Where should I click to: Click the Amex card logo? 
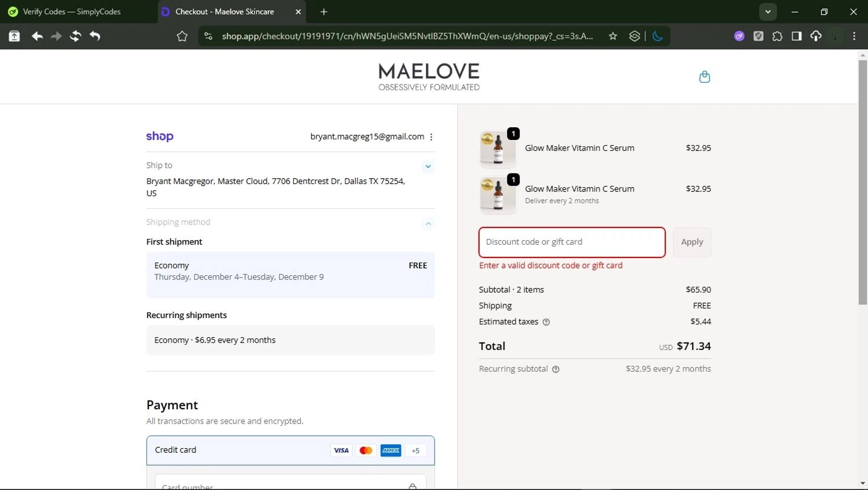pyautogui.click(x=391, y=451)
